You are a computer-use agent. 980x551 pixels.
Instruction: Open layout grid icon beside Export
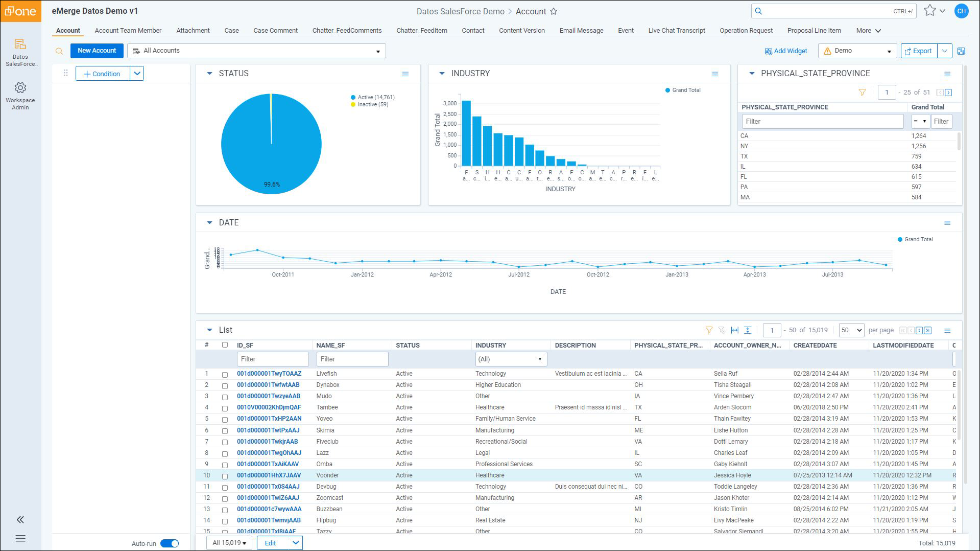tap(961, 51)
